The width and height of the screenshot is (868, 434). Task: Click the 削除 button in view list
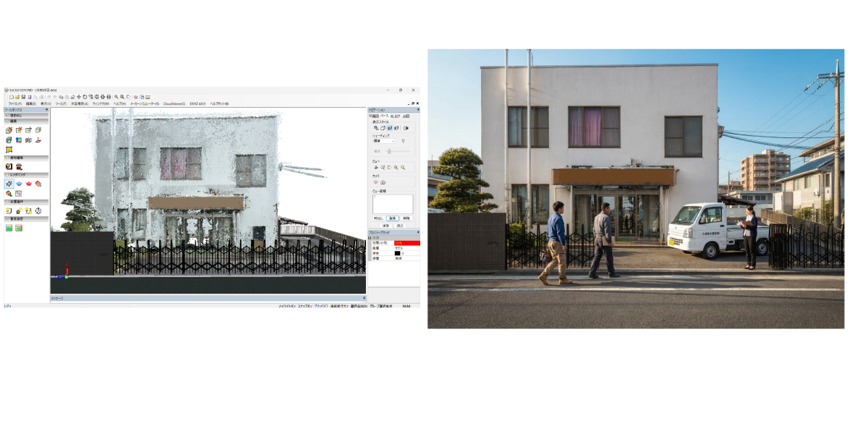pos(406,218)
